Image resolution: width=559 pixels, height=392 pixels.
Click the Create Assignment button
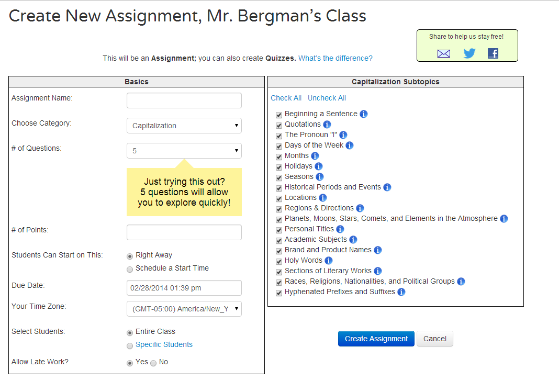376,339
